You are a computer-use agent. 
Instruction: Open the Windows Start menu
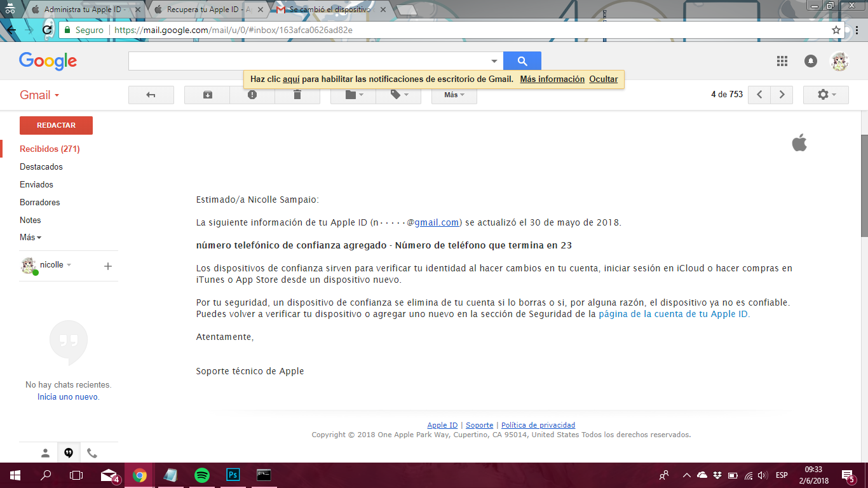point(15,475)
